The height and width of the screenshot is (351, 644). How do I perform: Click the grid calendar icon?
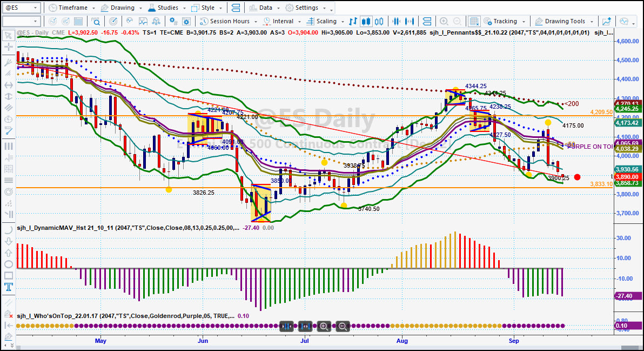click(x=78, y=22)
